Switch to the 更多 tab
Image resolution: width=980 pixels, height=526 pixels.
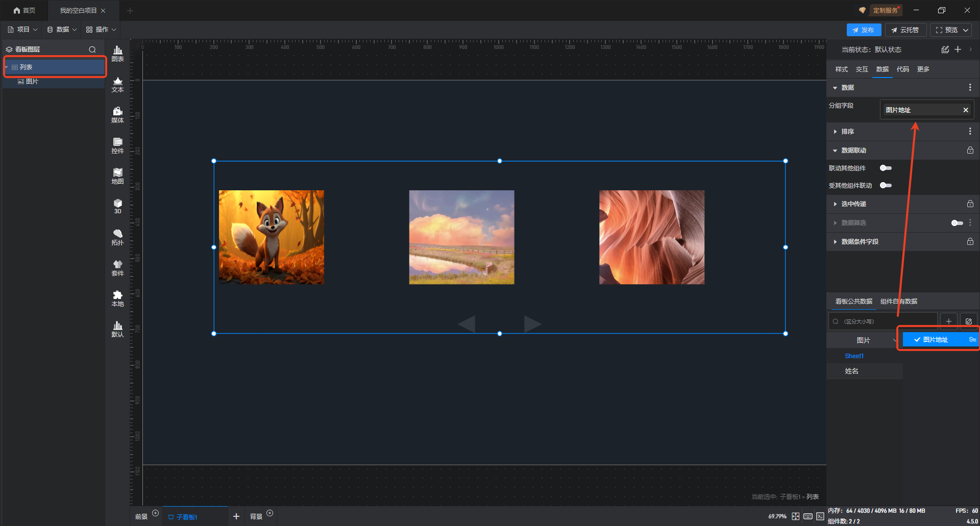click(x=923, y=69)
